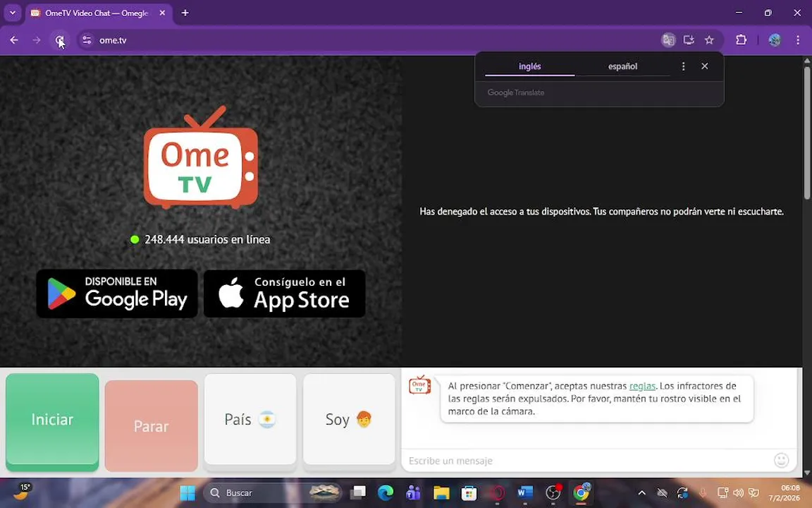Open Task View on the taskbar
The height and width of the screenshot is (508, 812).
click(358, 492)
